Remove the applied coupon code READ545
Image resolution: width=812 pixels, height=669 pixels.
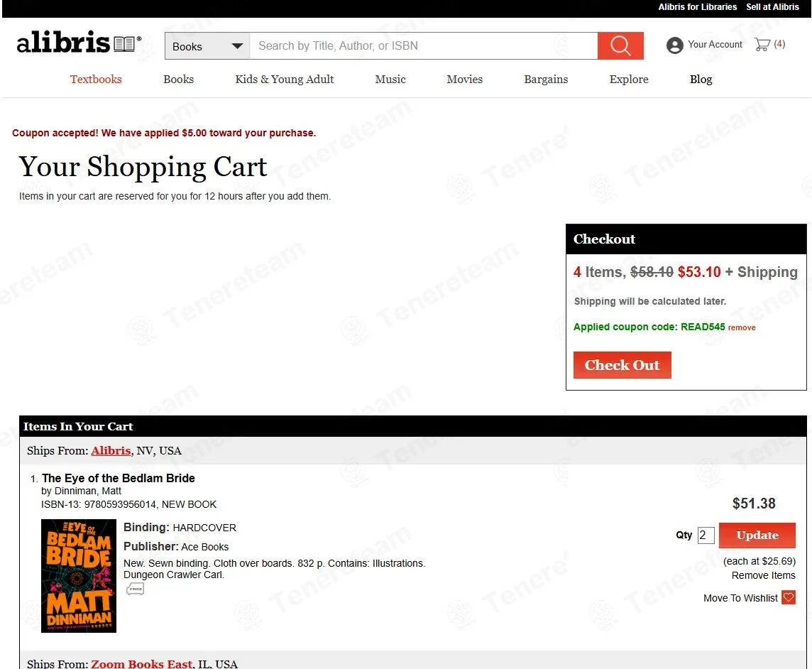pyautogui.click(x=742, y=327)
